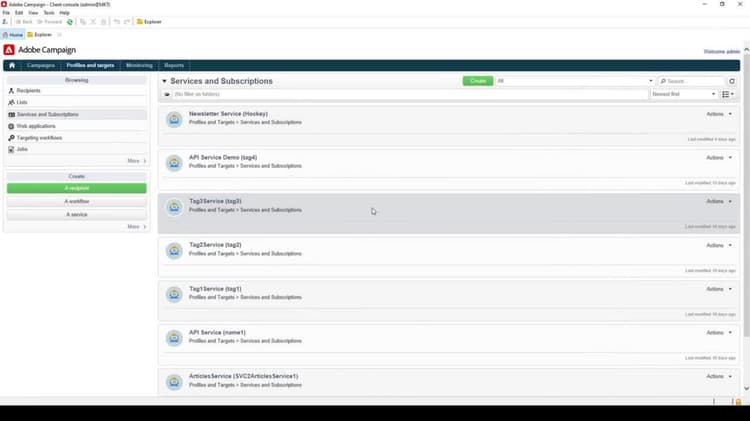Click the Search input field
The height and width of the screenshot is (421, 750).
pos(691,81)
